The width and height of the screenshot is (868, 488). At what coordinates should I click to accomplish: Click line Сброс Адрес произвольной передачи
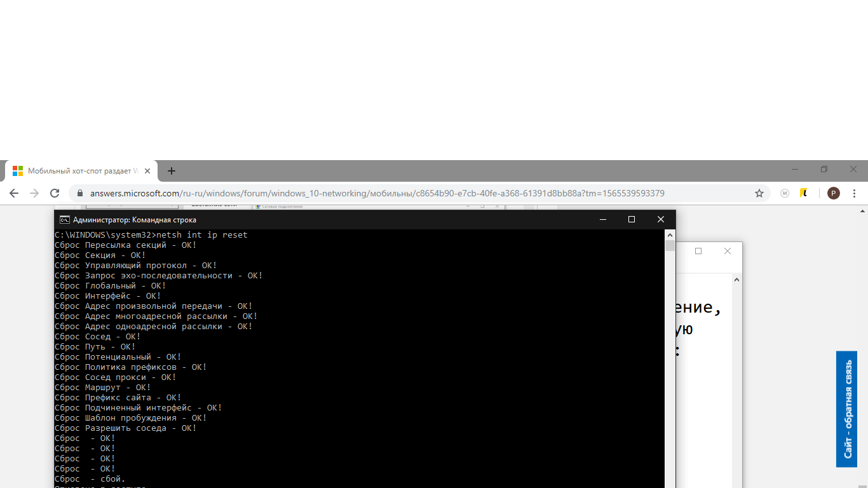(154, 306)
